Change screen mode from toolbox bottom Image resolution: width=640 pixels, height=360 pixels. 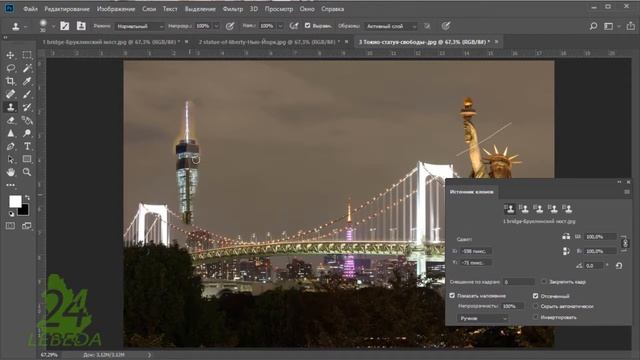27,226
